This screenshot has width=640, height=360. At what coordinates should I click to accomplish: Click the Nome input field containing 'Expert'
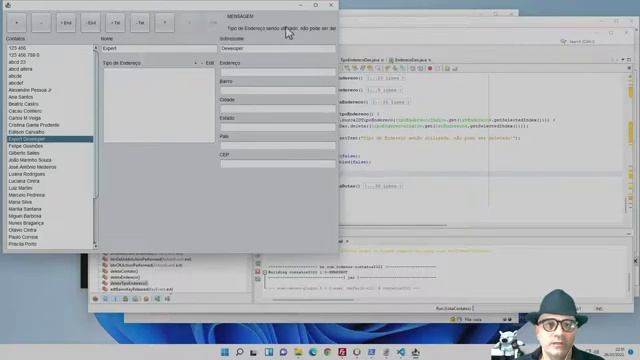coord(159,49)
